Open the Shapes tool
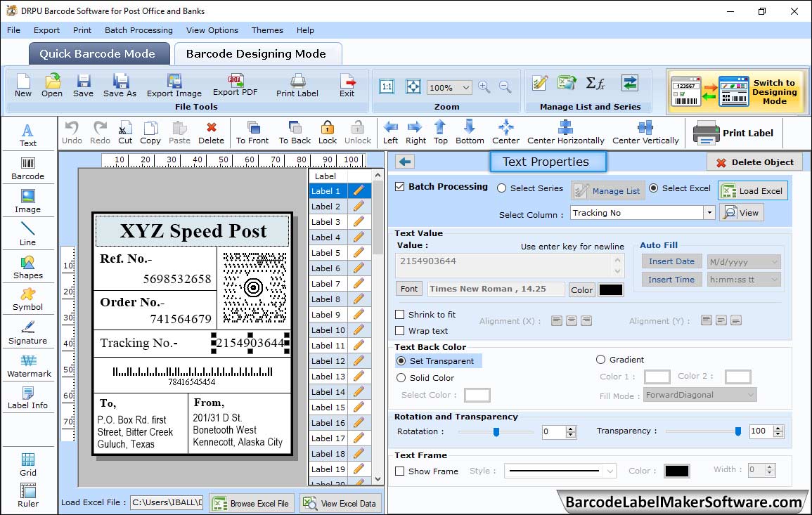The height and width of the screenshot is (515, 812). pos(28,267)
